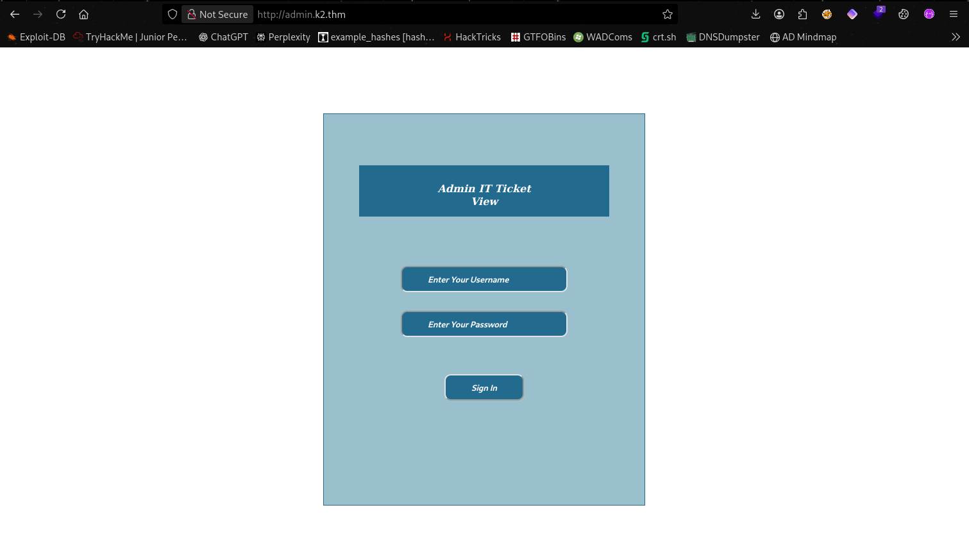Focus the Enter Your Password field
Viewport: 969px width, 560px height.
tap(484, 324)
